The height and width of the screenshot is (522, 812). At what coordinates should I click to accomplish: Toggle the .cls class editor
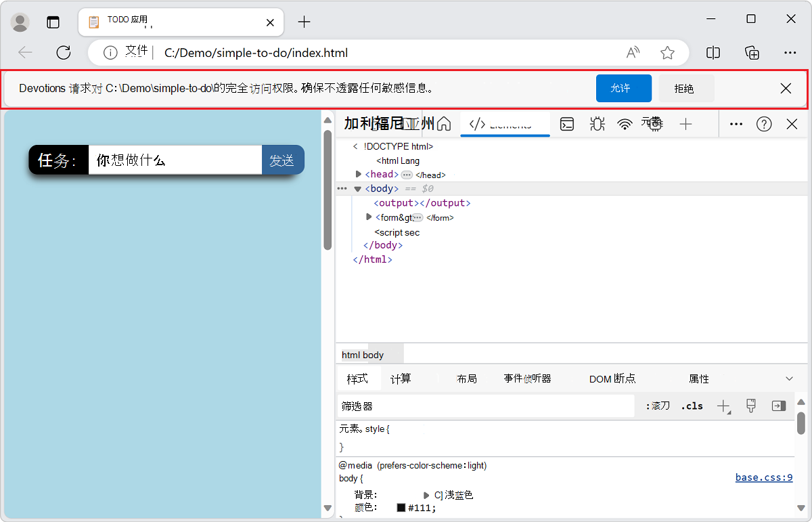click(x=691, y=406)
